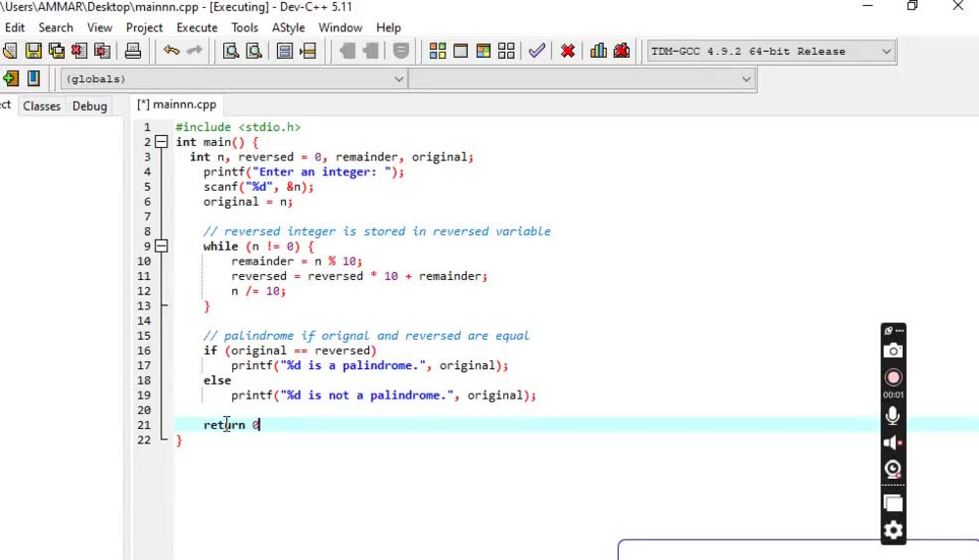Open the AStyle menu
Image resolution: width=979 pixels, height=560 pixels.
[x=288, y=27]
